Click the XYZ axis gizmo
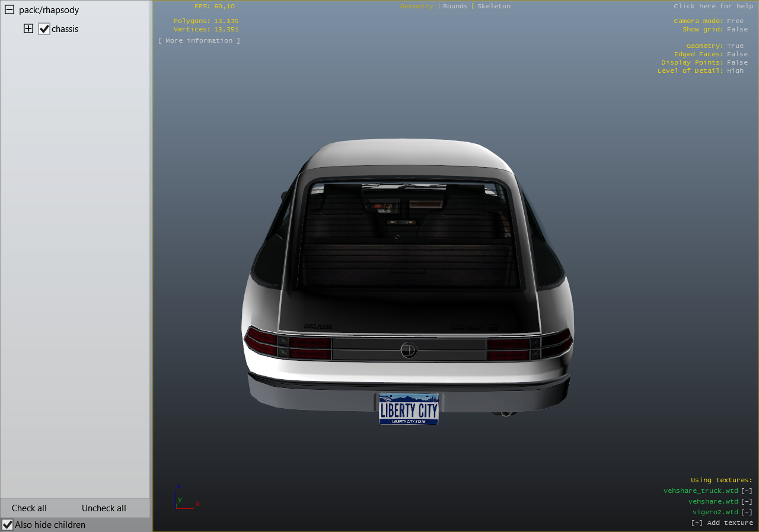The image size is (759, 532). (x=187, y=498)
